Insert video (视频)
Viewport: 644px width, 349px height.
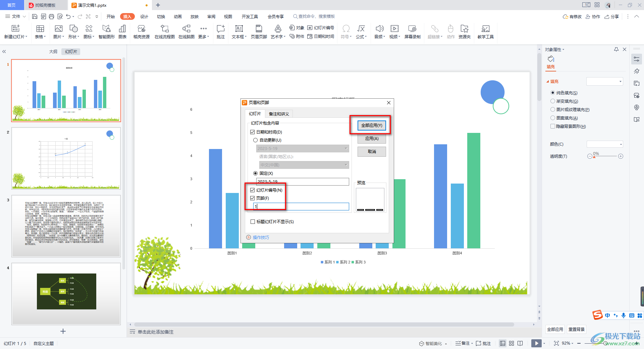click(x=395, y=32)
